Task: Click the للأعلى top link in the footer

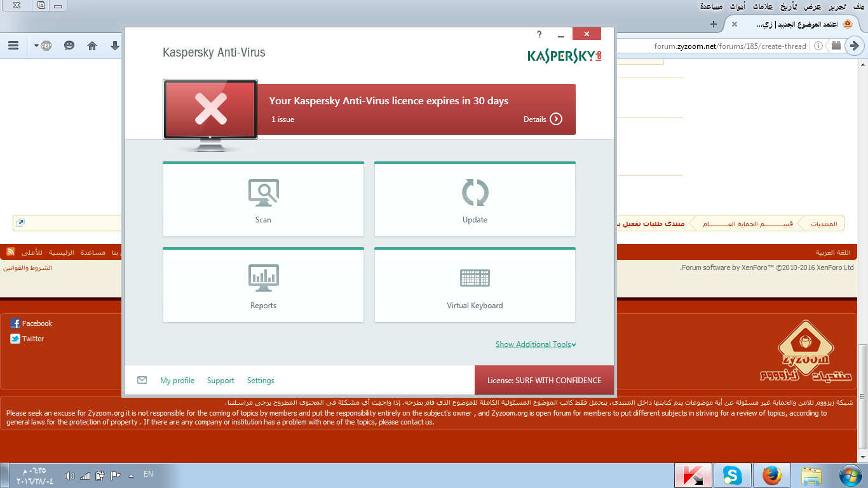Action: (32, 253)
